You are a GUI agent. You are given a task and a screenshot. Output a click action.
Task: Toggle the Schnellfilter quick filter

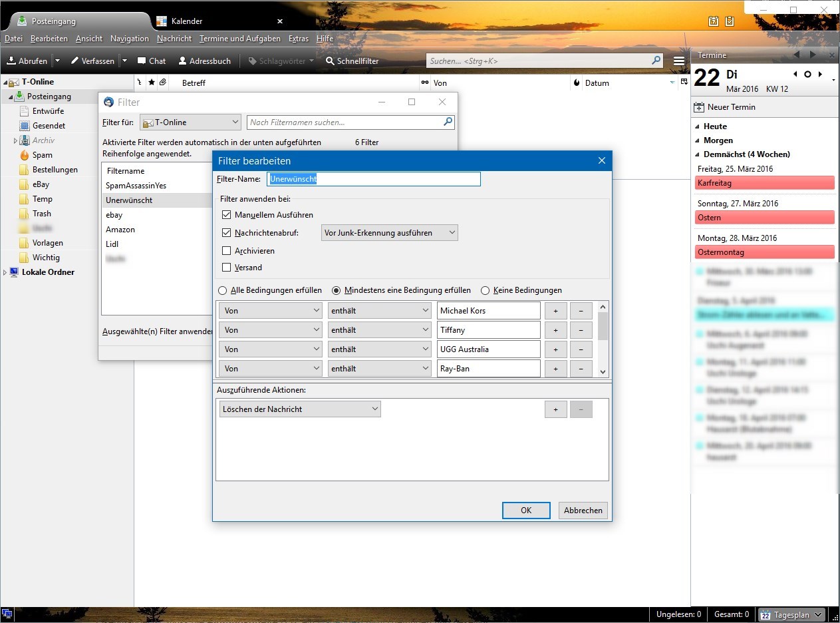(352, 61)
